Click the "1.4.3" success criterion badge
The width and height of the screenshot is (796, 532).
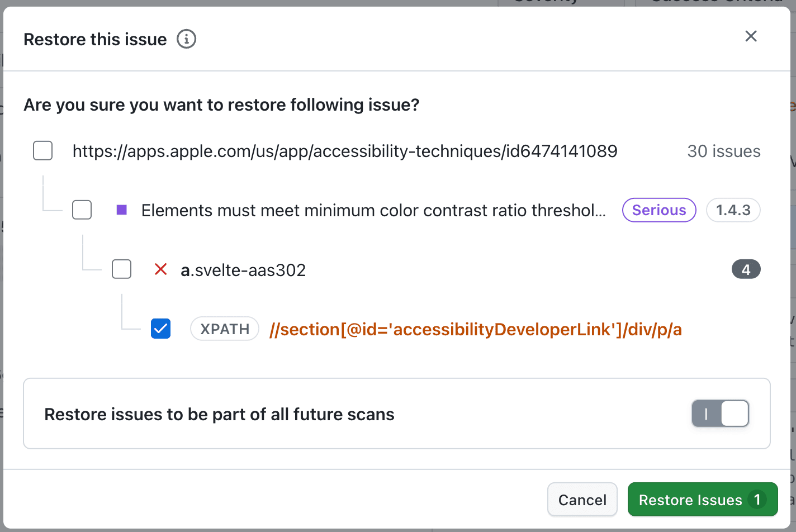[733, 210]
